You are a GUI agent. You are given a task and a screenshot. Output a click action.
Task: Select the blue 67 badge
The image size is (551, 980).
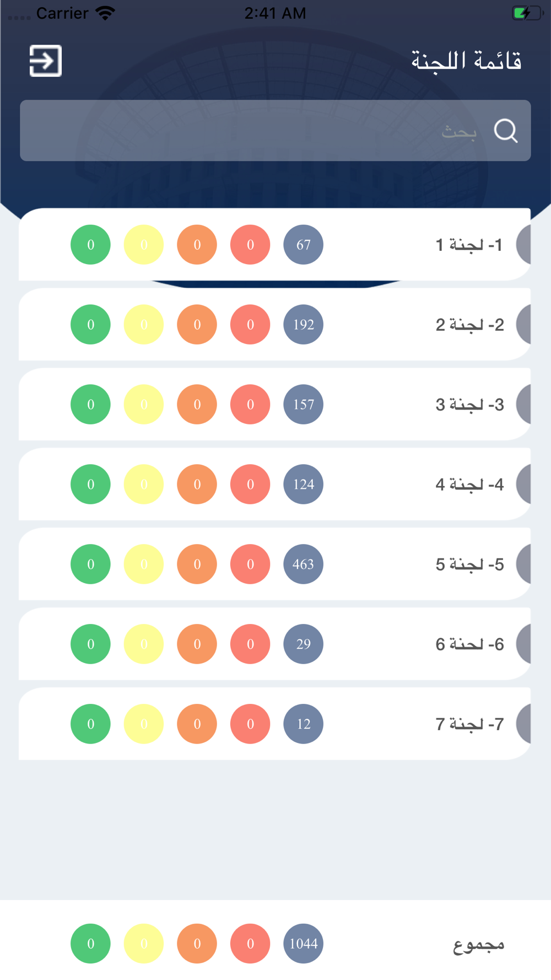tap(303, 245)
